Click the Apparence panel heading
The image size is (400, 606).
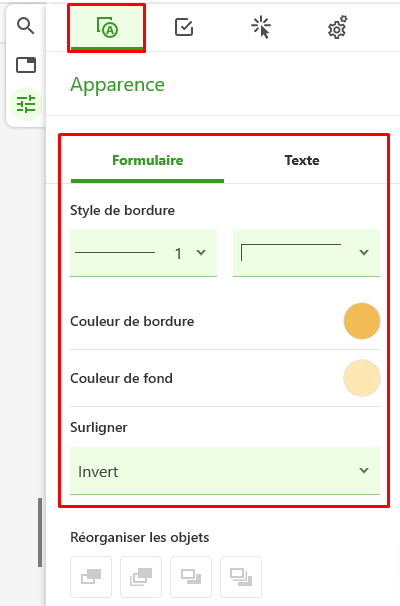point(117,85)
